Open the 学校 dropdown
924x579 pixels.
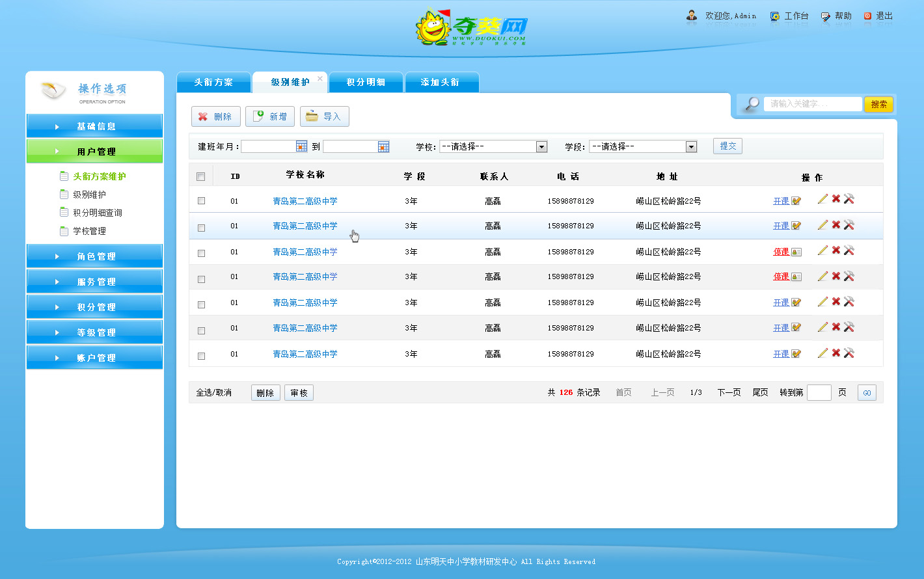493,146
